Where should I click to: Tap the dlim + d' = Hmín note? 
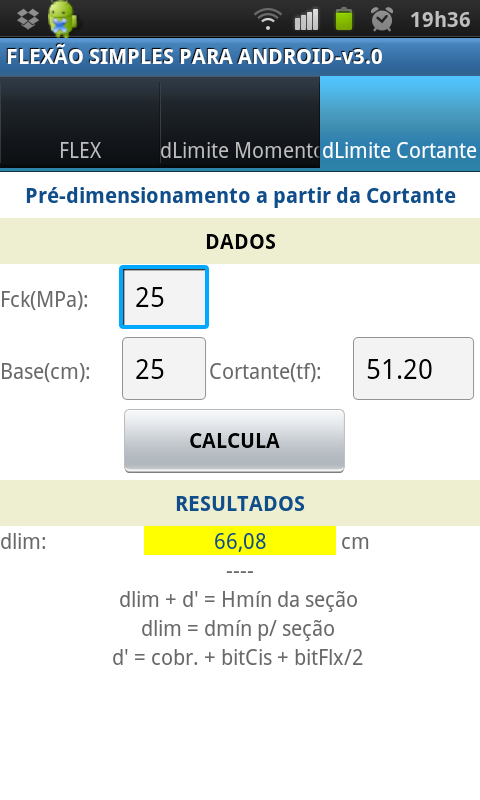[238, 599]
